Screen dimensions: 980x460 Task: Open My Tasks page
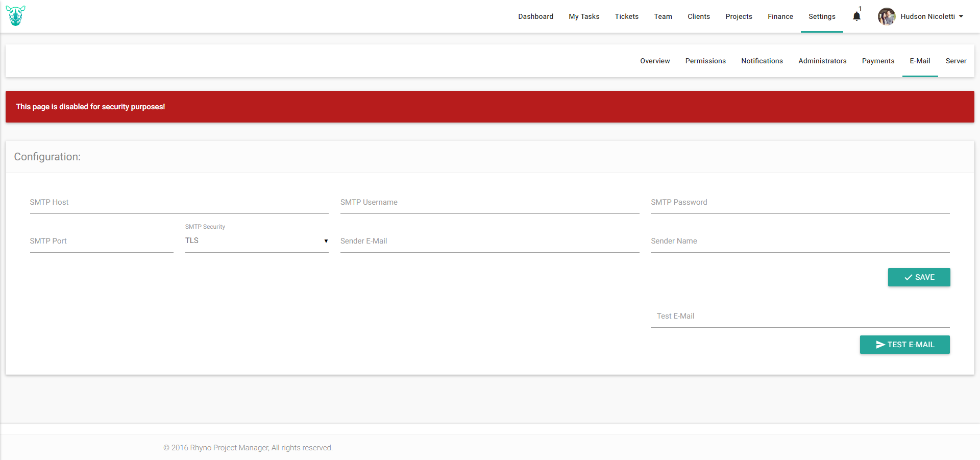584,16
